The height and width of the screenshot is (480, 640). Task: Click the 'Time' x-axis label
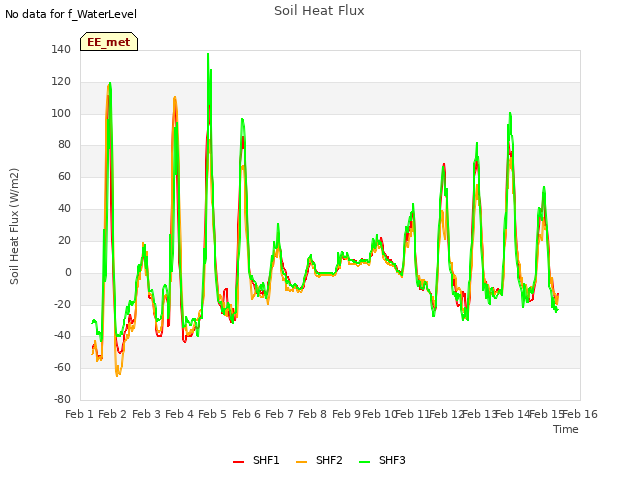566,429
